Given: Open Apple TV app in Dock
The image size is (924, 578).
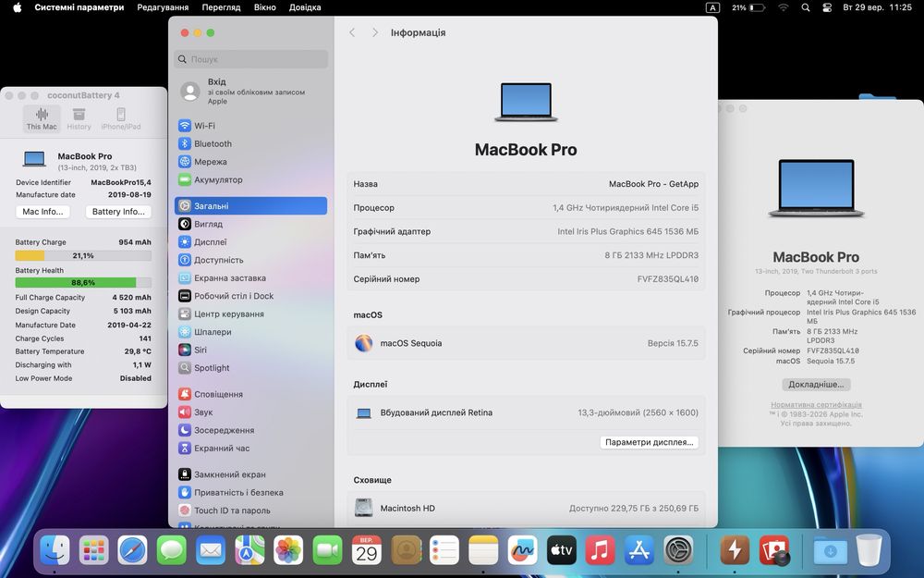Looking at the screenshot, I should tap(561, 550).
